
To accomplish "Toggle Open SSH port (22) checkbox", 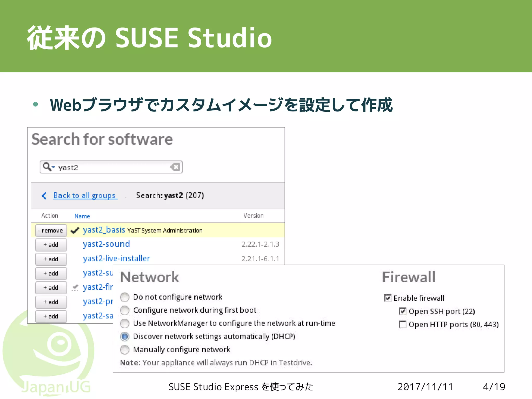I will pyautogui.click(x=402, y=311).
